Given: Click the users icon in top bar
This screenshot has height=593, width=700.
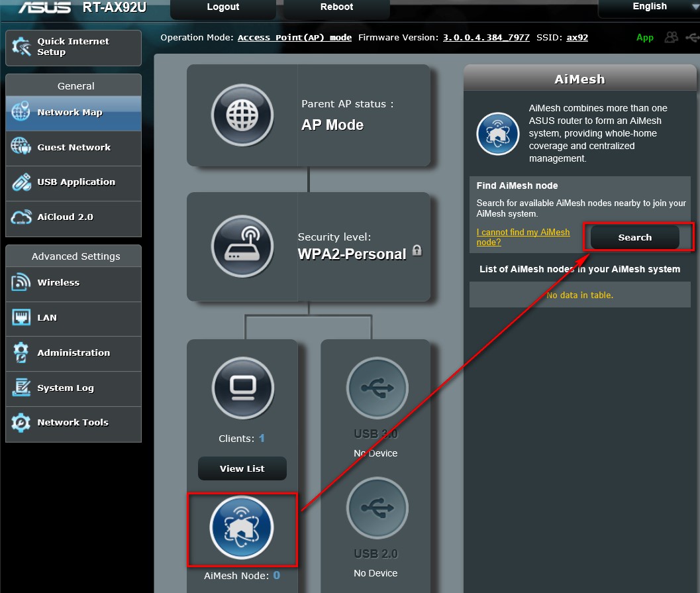Looking at the screenshot, I should point(671,38).
